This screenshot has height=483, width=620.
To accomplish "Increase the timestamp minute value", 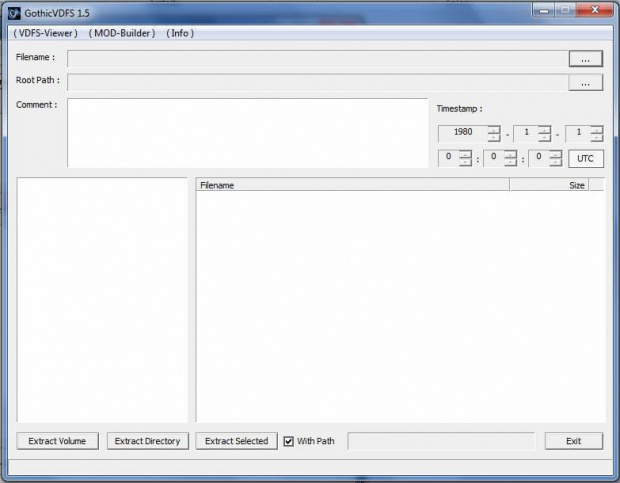I will [x=510, y=154].
